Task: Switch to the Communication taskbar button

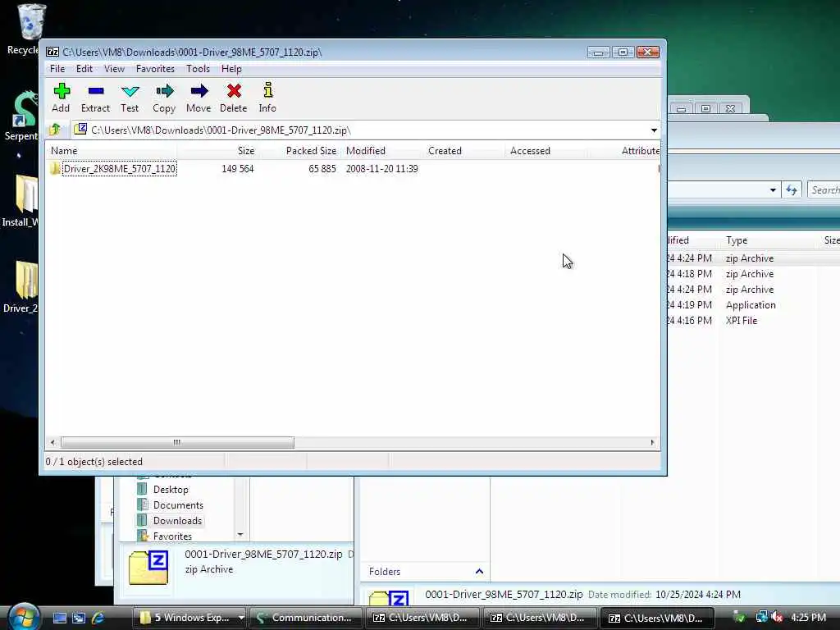Action: click(x=306, y=618)
